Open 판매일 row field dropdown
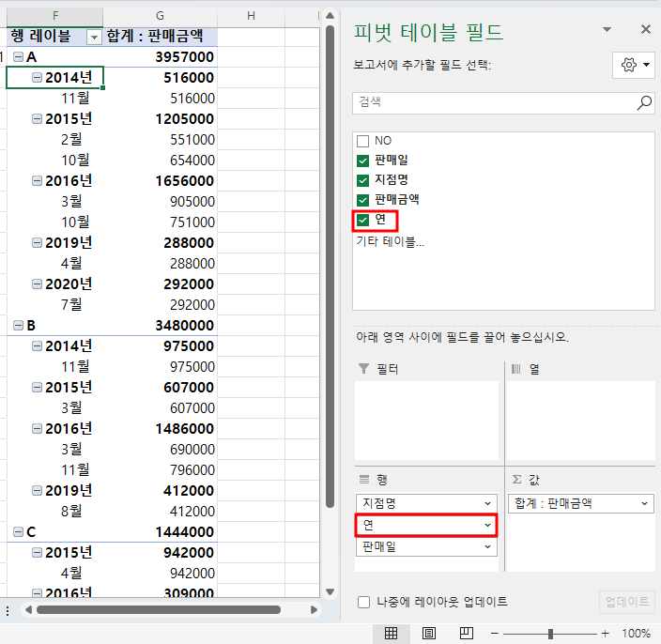 (x=487, y=546)
